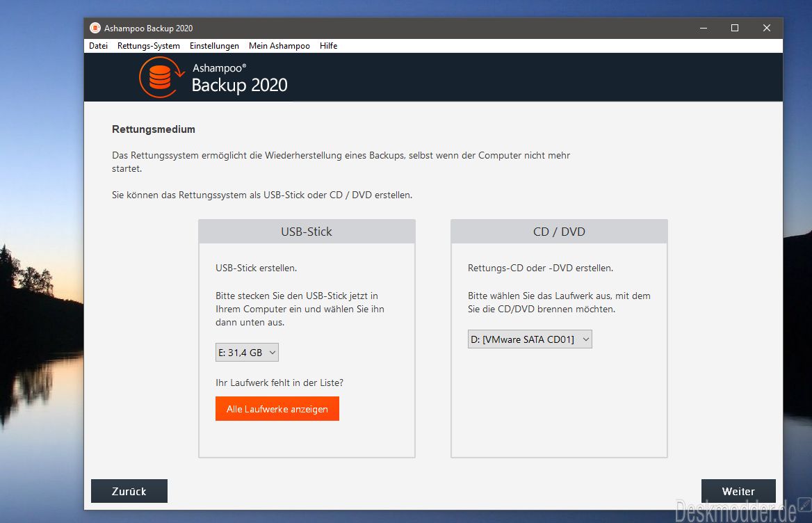
Task: Open the Hilfe menu
Action: pyautogui.click(x=328, y=46)
